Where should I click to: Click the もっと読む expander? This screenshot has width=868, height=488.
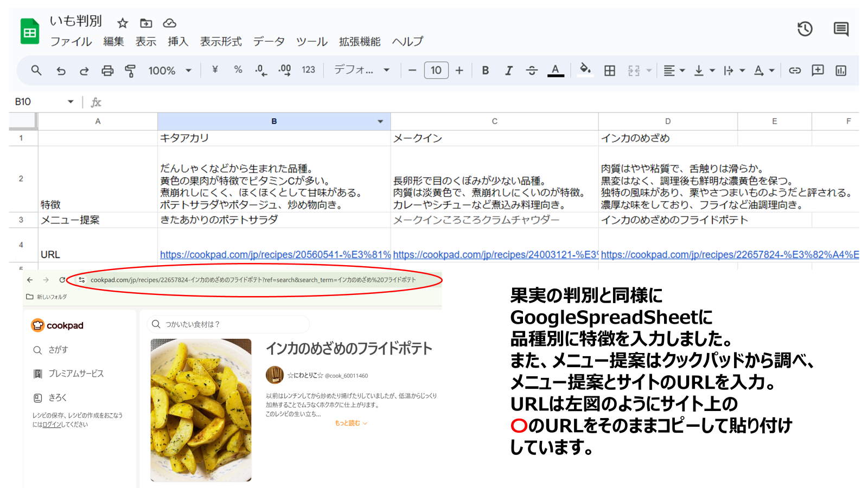pyautogui.click(x=351, y=423)
